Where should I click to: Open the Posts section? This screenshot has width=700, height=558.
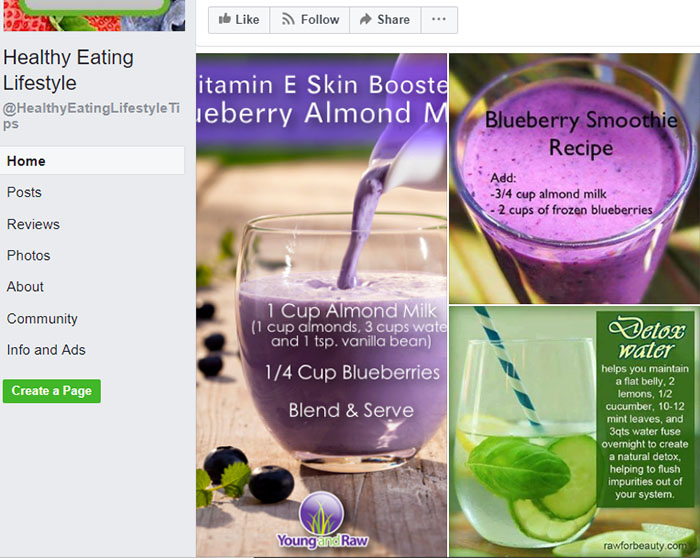click(24, 192)
